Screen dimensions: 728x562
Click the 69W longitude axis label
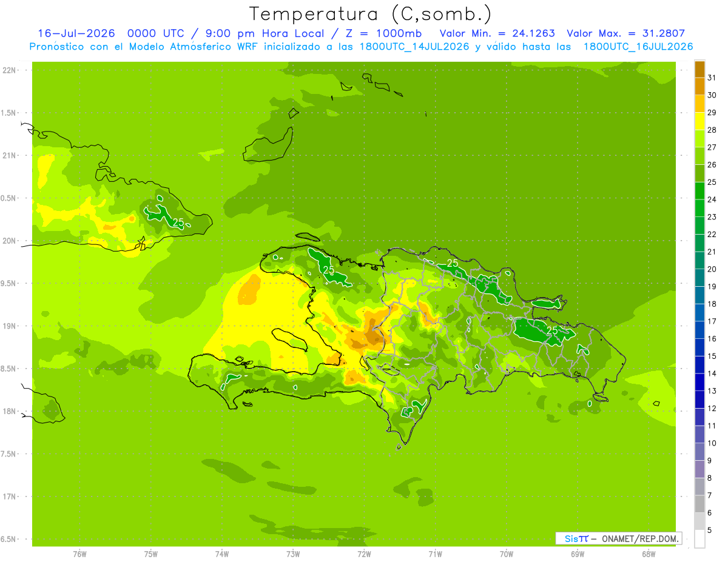pos(578,554)
